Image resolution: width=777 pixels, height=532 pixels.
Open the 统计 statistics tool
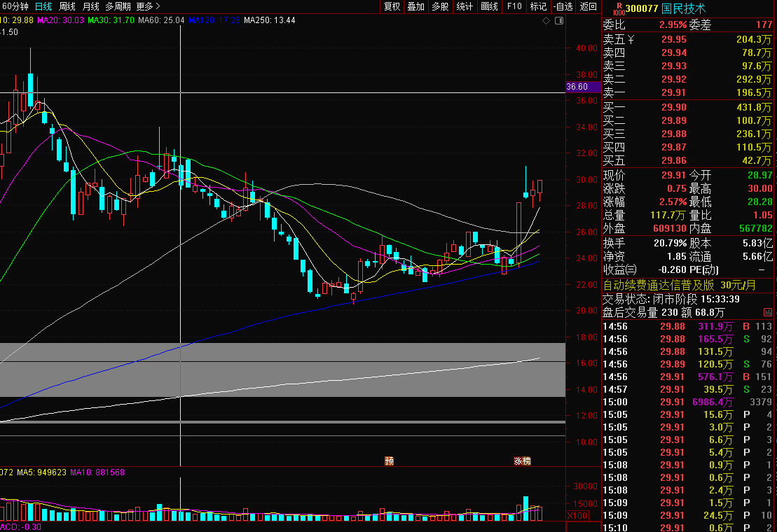coord(465,6)
